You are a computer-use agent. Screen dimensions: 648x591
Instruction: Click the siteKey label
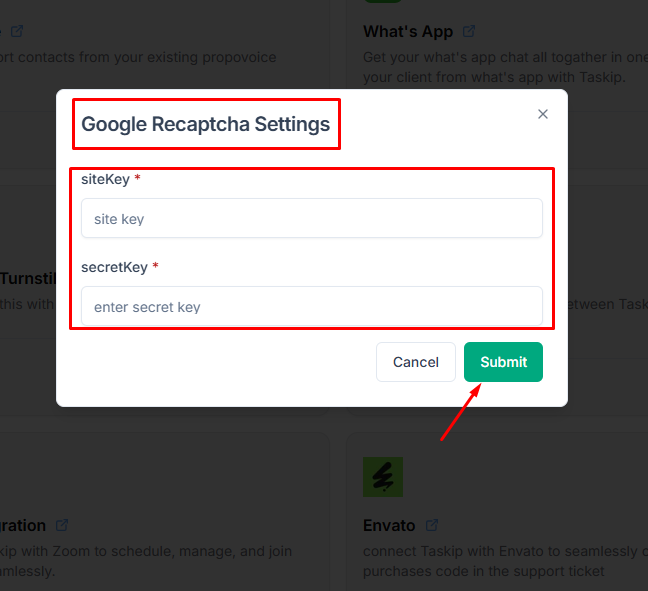[x=105, y=179]
